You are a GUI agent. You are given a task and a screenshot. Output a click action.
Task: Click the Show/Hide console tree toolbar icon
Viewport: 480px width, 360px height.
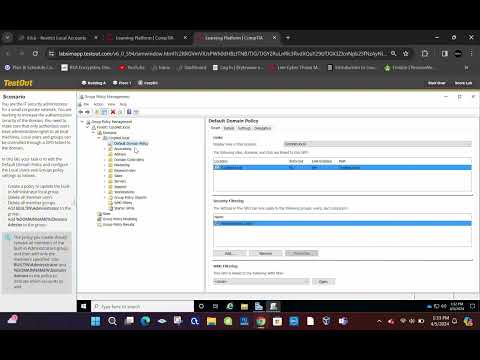pos(104,112)
